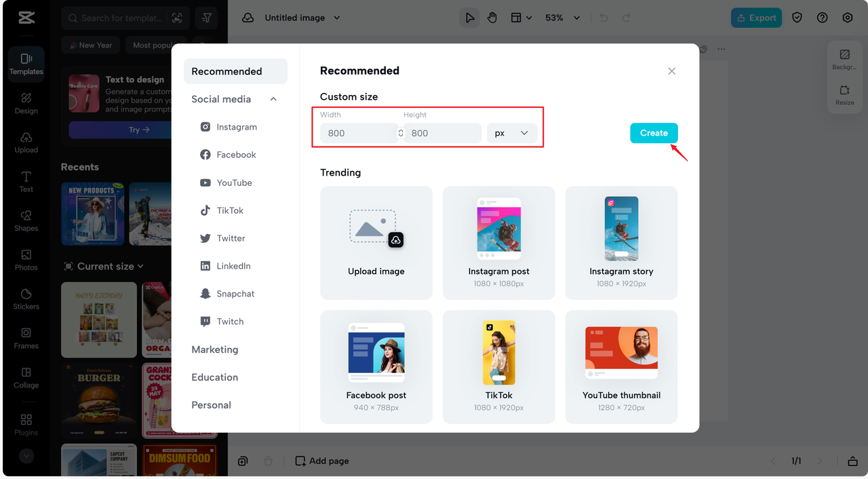Click the image search camera icon
Image resolution: width=868 pixels, height=479 pixels.
pyautogui.click(x=176, y=18)
